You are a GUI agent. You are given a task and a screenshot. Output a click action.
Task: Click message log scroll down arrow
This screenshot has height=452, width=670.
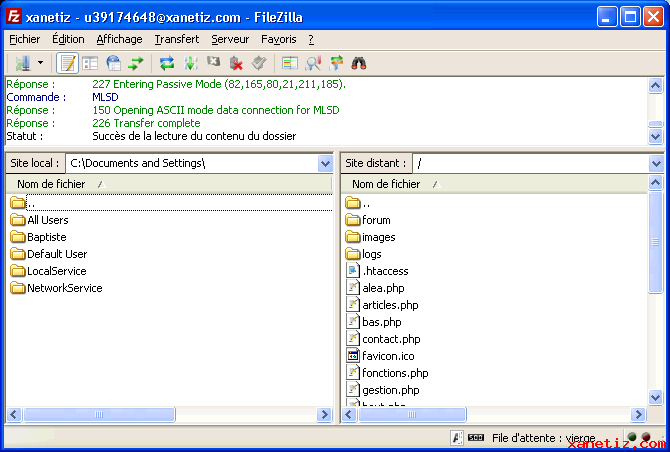655,137
